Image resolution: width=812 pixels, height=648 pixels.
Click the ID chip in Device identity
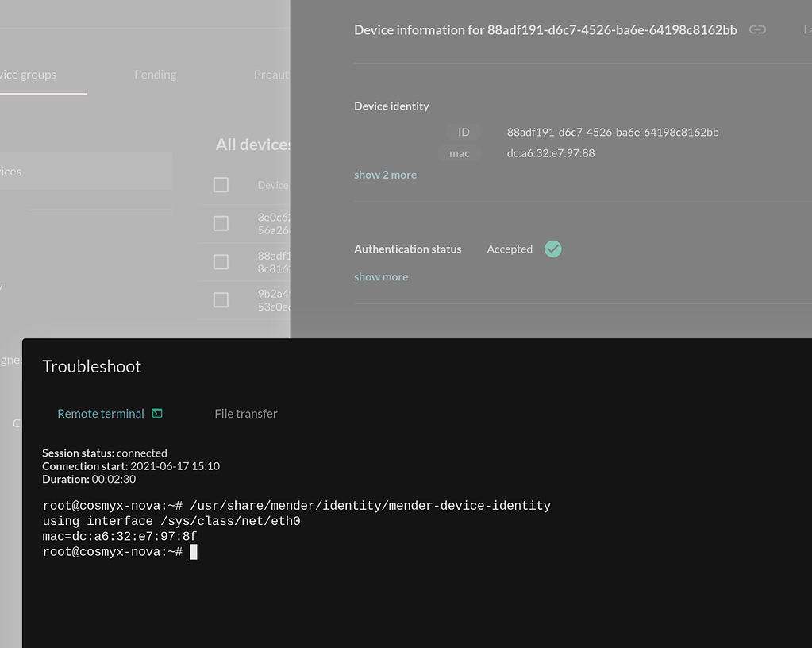pos(464,132)
